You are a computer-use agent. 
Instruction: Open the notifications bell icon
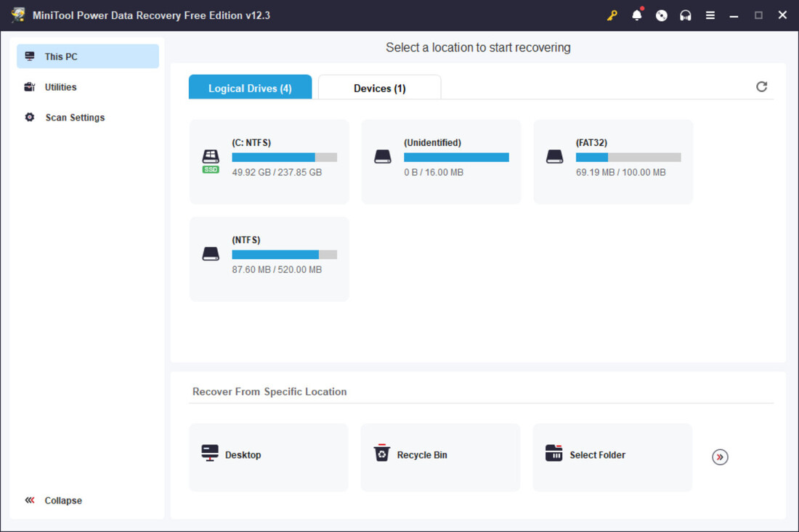[x=637, y=15]
